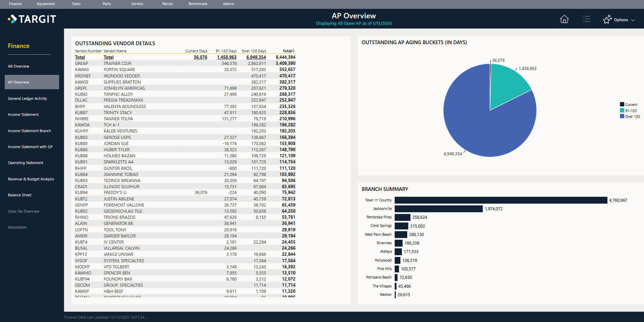644x322 pixels.
Task: Toggle the Current legend entry visibility
Action: [x=630, y=104]
